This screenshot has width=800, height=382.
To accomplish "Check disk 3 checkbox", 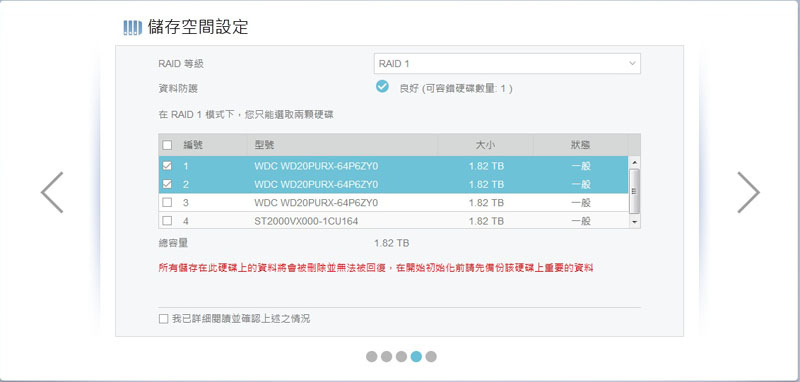I will (167, 202).
